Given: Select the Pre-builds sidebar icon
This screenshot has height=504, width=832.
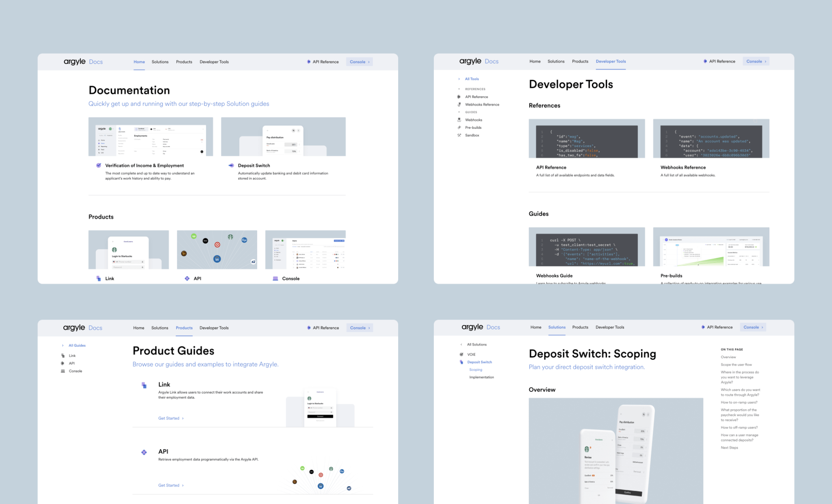Looking at the screenshot, I should [459, 127].
